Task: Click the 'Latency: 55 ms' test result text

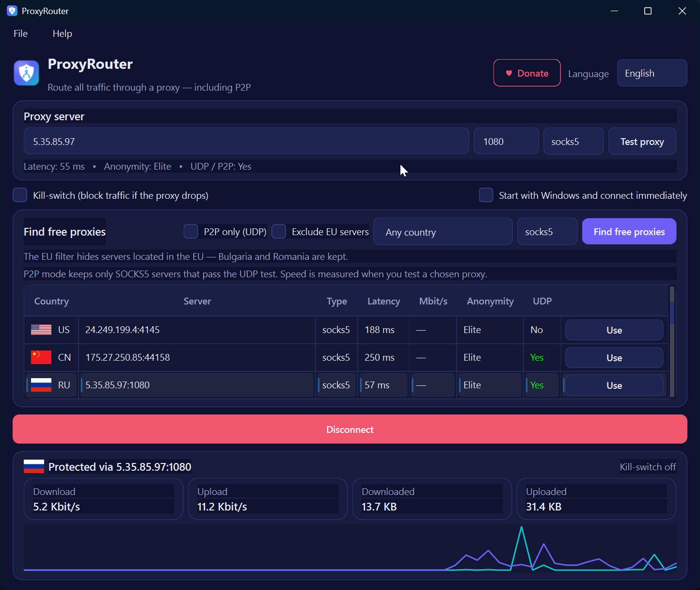Action: click(x=54, y=166)
